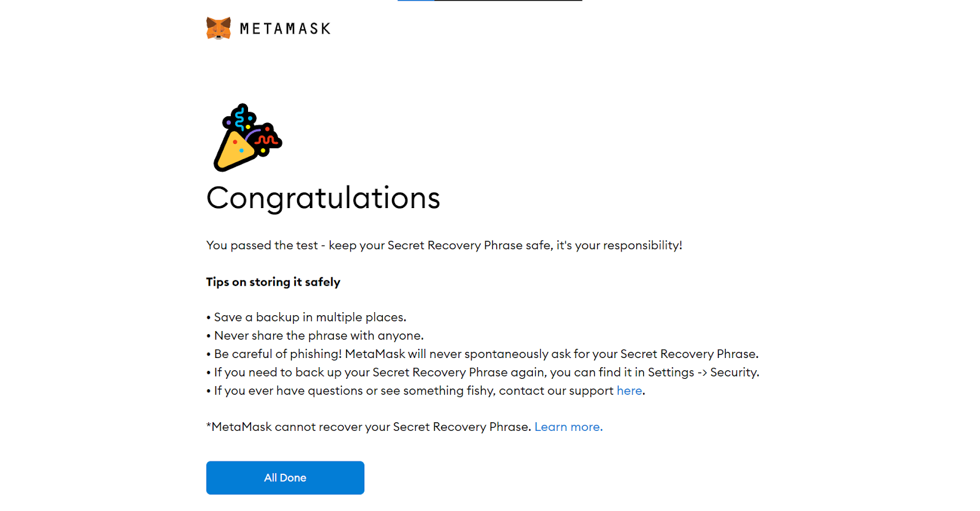Click the 'MetaMask cannot recover' notice text
This screenshot has width=980, height=511.
pos(369,427)
